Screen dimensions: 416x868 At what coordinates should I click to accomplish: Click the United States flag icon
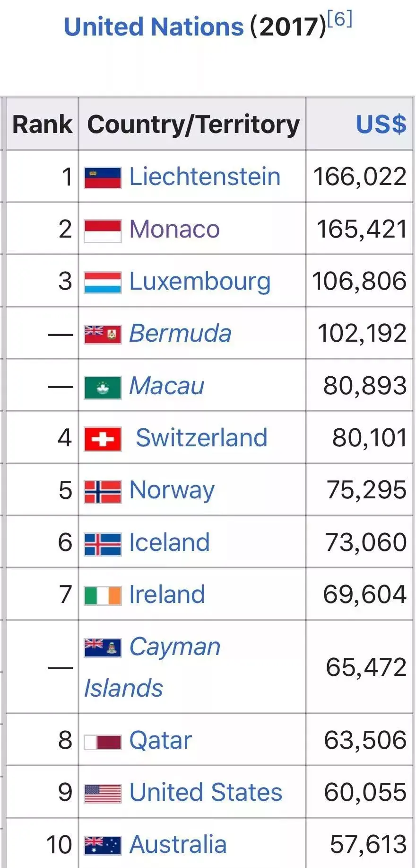tap(103, 794)
